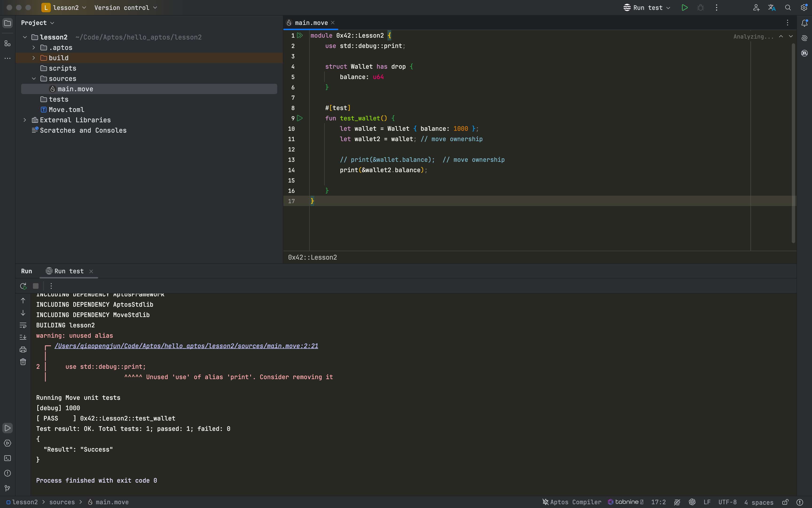
Task: Click 0x42::Lesson2 editor breadcrumb
Action: [x=312, y=257]
